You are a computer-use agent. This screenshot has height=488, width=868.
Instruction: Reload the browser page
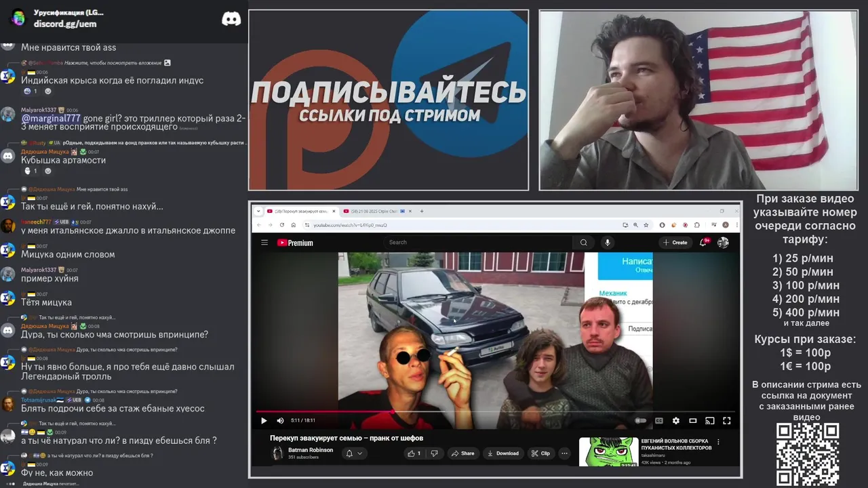click(x=282, y=225)
